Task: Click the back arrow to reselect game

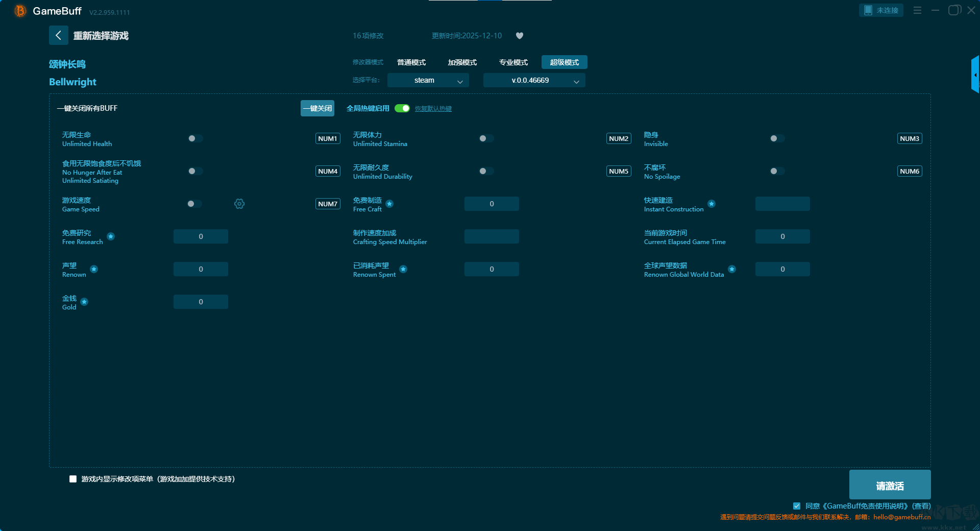Action: 58,35
